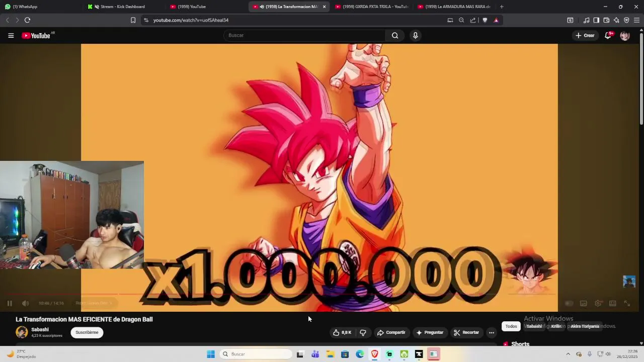
Task: Toggle the browser sidebar panel
Action: click(596, 20)
